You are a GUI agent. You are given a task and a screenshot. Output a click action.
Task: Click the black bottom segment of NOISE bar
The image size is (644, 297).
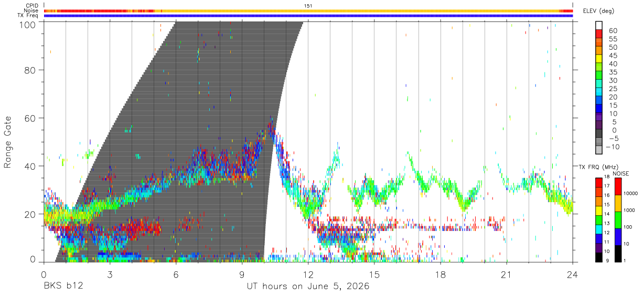tap(617, 253)
